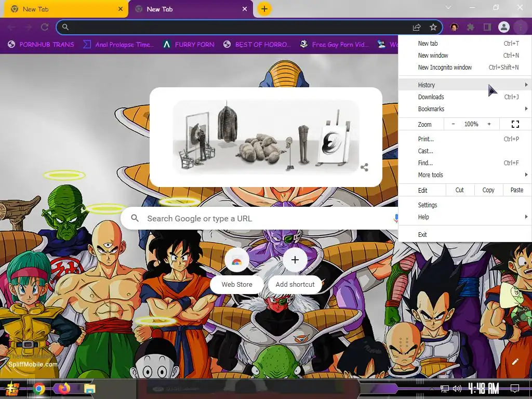Screen dimensions: 532x399
Task: Click the Paste button in Edit row
Action: [517, 190]
